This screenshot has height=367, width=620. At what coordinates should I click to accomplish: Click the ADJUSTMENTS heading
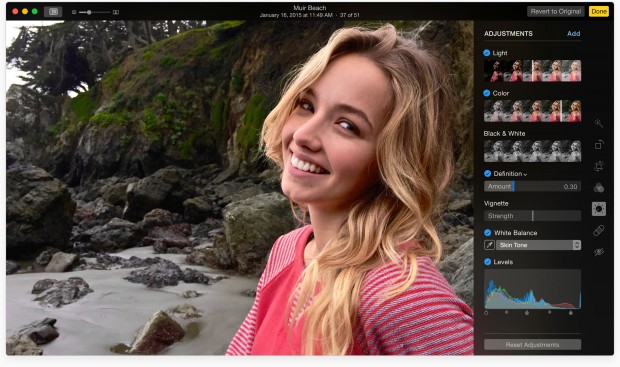pyautogui.click(x=508, y=34)
